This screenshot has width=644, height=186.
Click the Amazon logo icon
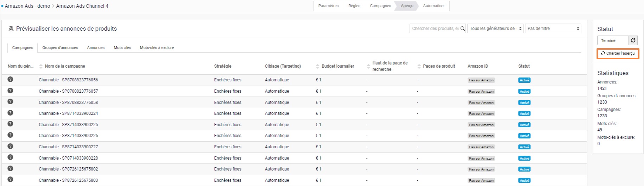tap(11, 29)
